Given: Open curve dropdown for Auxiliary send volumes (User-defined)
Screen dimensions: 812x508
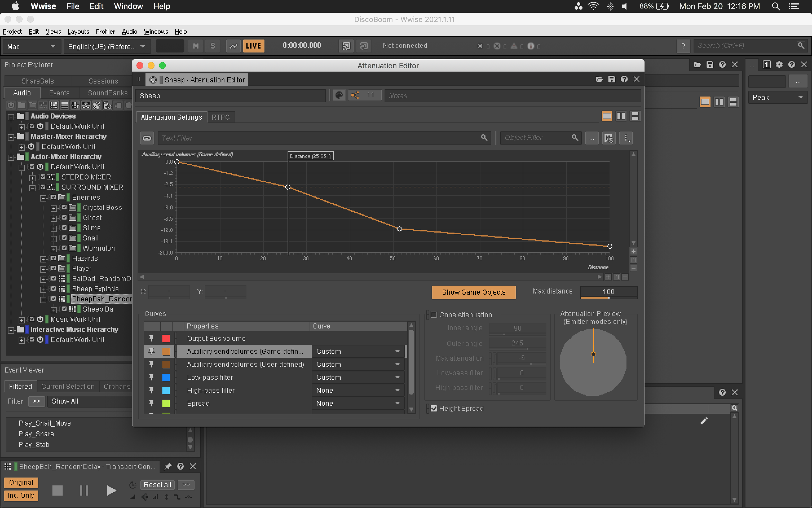Looking at the screenshot, I should click(358, 364).
